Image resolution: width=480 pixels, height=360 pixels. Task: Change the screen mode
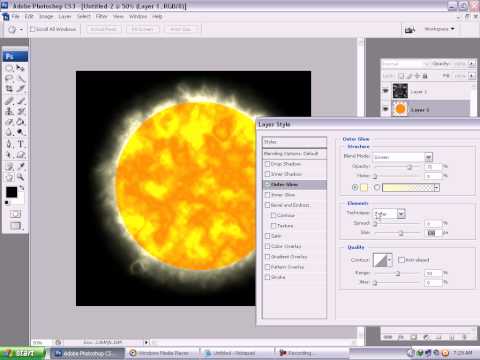tap(15, 226)
